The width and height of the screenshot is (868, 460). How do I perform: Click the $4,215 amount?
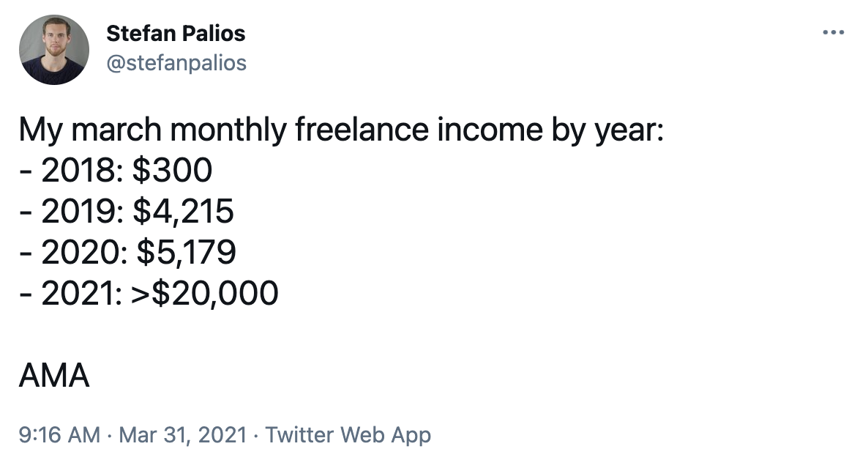183,212
